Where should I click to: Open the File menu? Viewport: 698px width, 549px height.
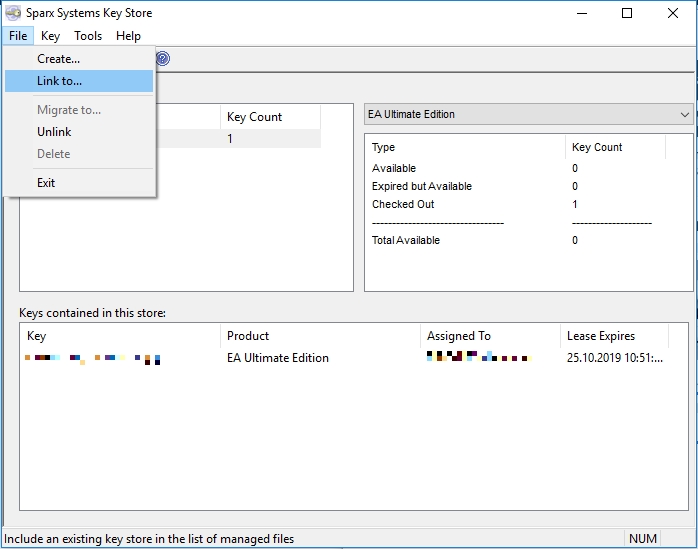click(x=18, y=36)
